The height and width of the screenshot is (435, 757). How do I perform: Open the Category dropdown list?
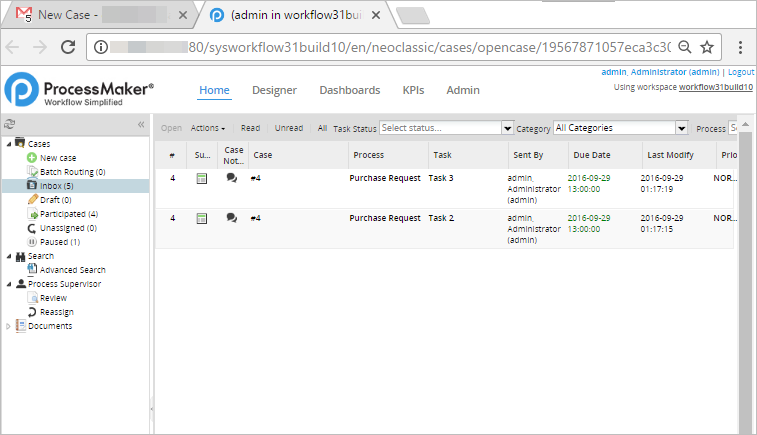coord(682,128)
